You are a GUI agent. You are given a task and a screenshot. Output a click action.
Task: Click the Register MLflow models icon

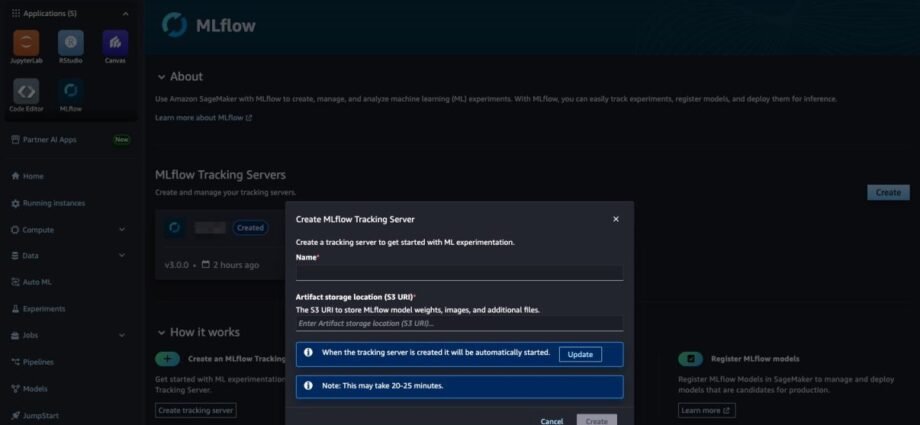tap(691, 359)
